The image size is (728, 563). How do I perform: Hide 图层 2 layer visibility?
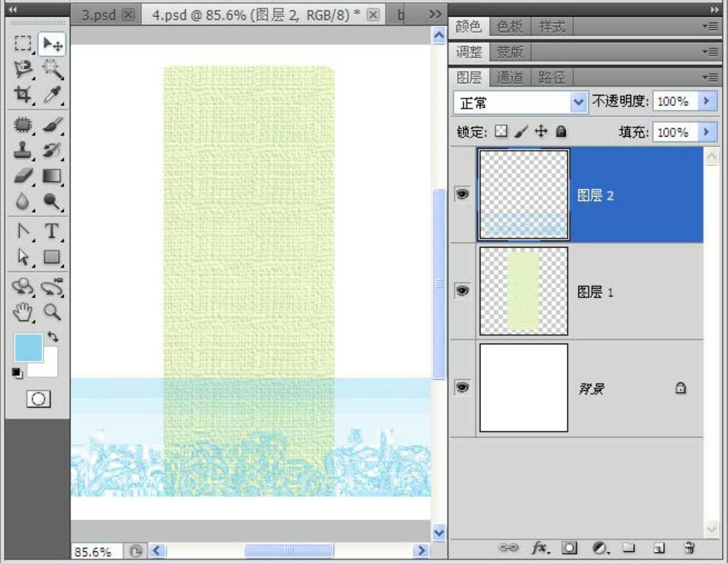(x=463, y=194)
